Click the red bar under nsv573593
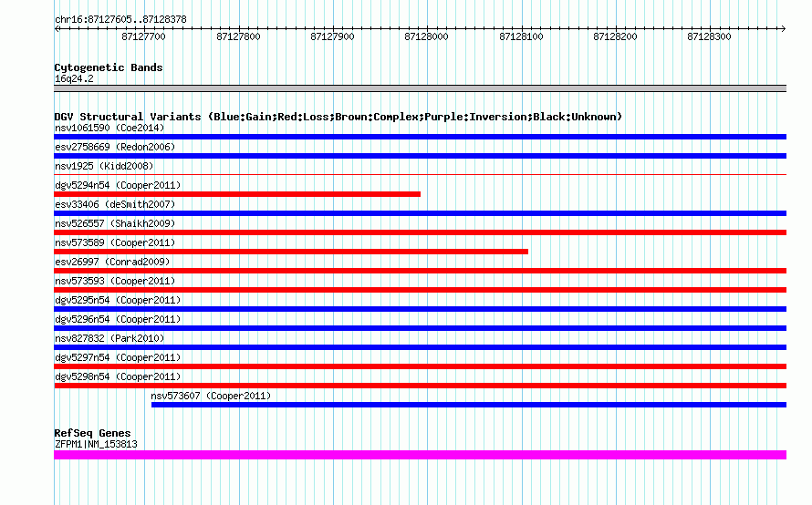Screen dimensions: 812x505 (x=420, y=290)
